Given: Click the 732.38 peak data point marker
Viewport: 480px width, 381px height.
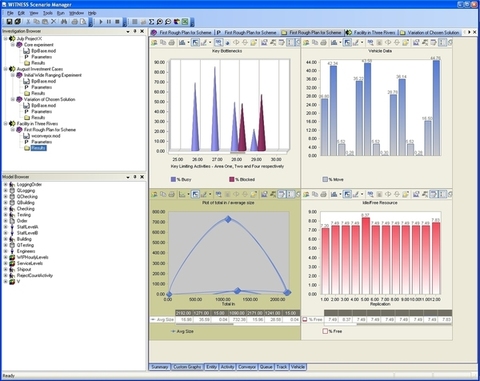Looking at the screenshot, I should click(228, 219).
